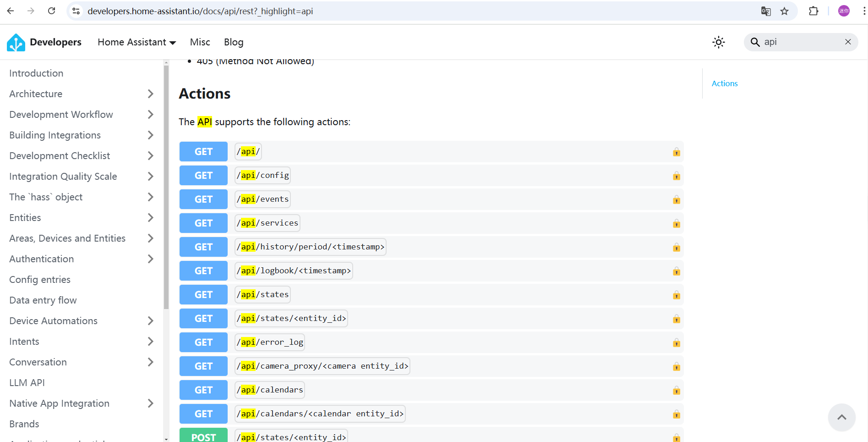Click the translate page icon
Viewport: 868px width, 442px height.
coord(766,11)
